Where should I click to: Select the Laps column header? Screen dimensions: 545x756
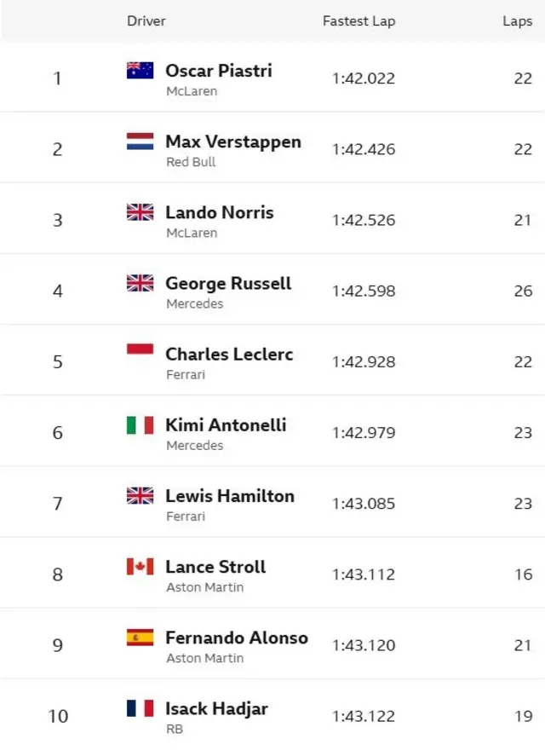tap(518, 21)
